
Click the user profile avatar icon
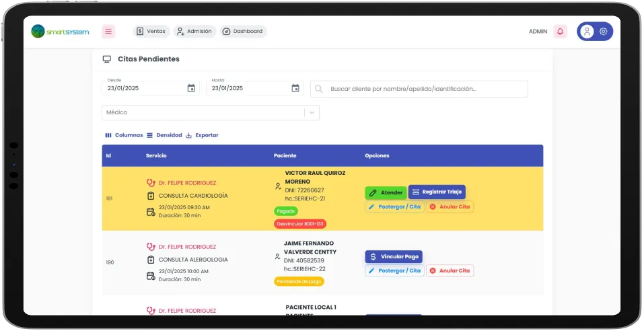[x=587, y=32]
